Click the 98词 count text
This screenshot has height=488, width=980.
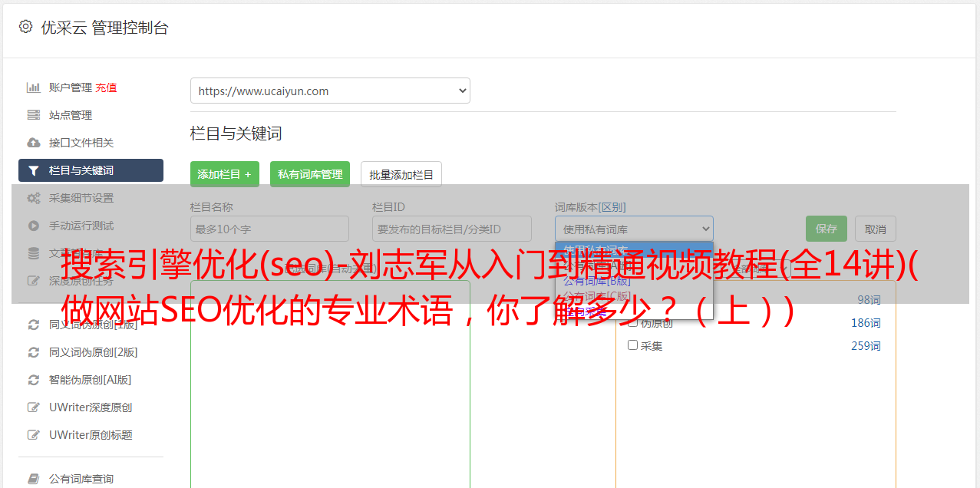869,300
